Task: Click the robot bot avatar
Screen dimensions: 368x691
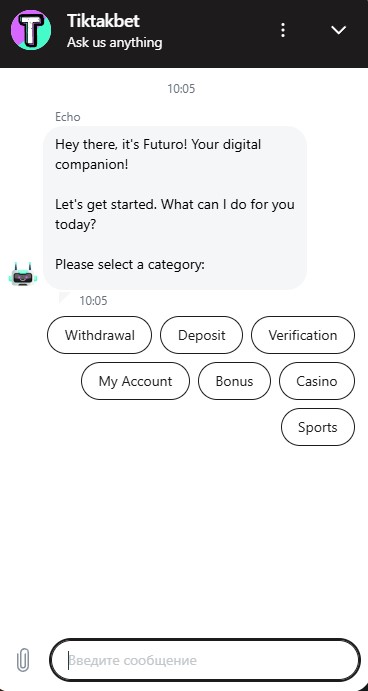Action: (23, 275)
